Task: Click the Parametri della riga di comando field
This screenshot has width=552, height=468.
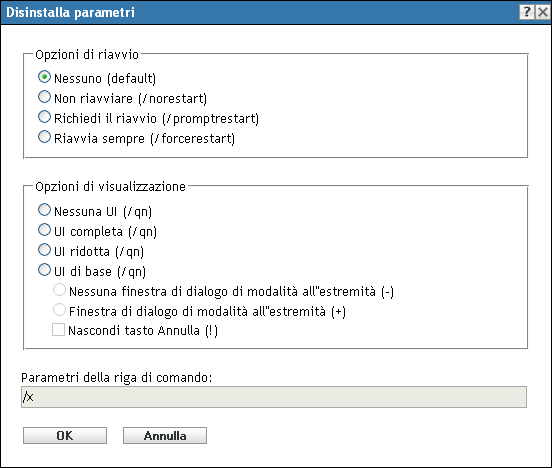Action: 274,397
